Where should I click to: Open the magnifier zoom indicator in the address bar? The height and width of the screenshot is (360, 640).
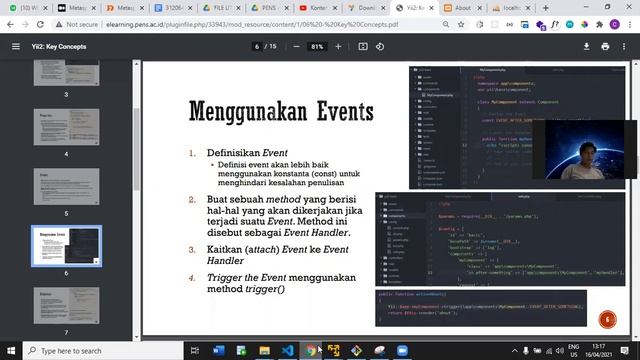[x=446, y=24]
